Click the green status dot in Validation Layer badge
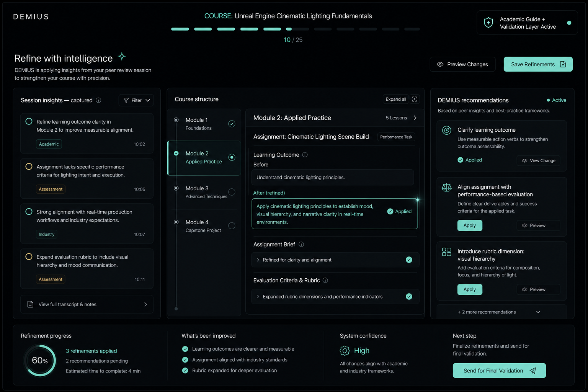The width and height of the screenshot is (588, 392). click(569, 23)
